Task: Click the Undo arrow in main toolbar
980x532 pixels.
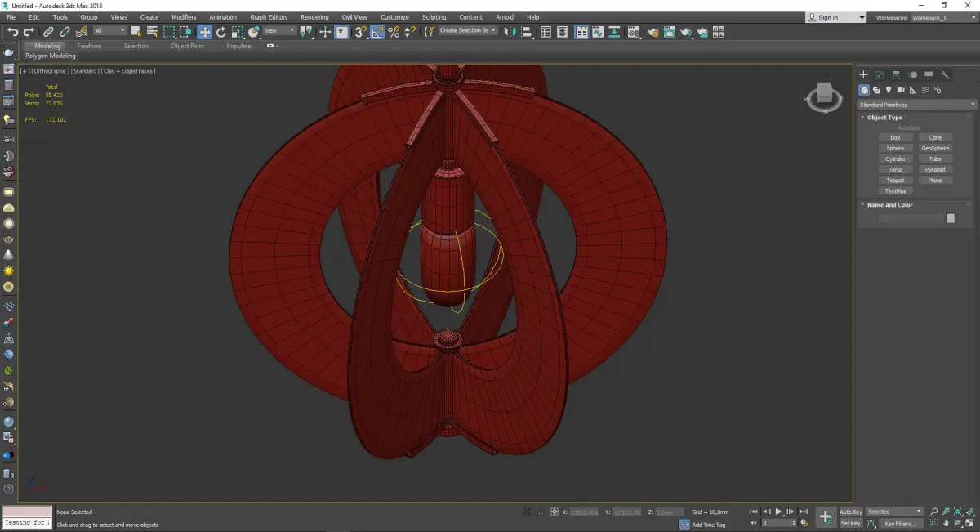Action: (x=12, y=32)
